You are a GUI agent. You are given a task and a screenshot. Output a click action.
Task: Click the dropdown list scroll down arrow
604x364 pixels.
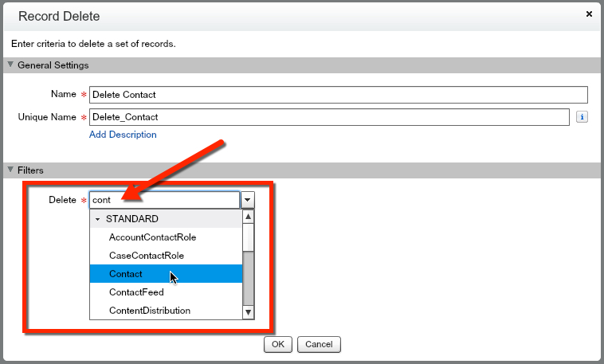click(x=248, y=312)
